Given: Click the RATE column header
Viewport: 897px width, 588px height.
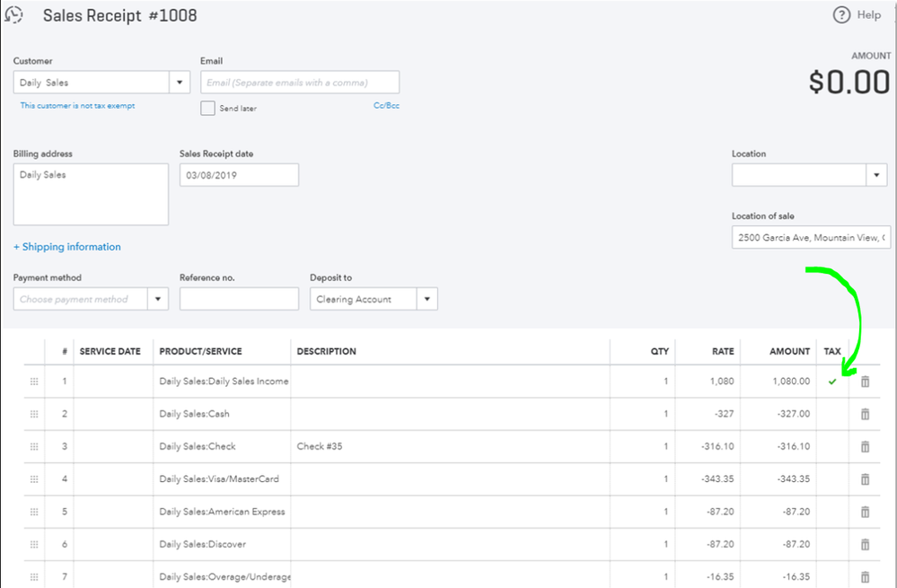Looking at the screenshot, I should [723, 351].
